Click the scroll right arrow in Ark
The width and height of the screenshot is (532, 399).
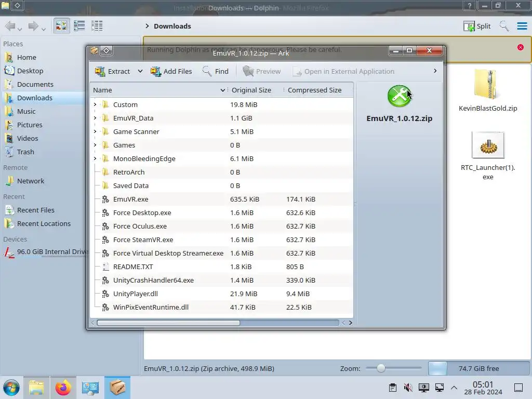(351, 323)
